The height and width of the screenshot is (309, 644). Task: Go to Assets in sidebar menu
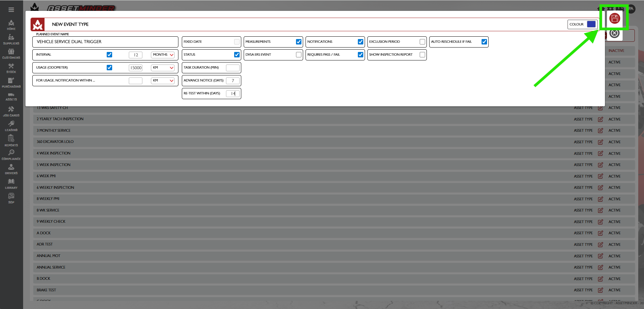coord(11,96)
